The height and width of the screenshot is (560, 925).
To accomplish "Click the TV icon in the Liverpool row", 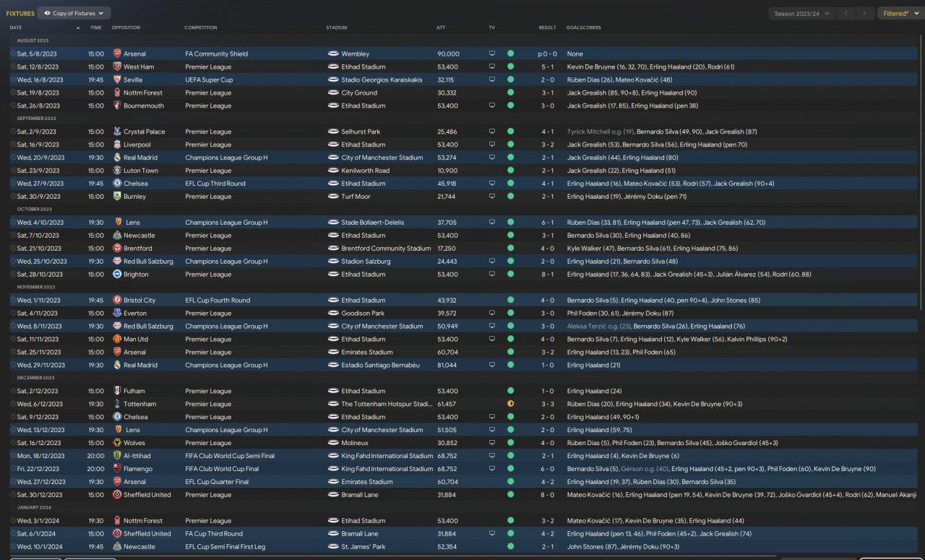I will tap(492, 145).
